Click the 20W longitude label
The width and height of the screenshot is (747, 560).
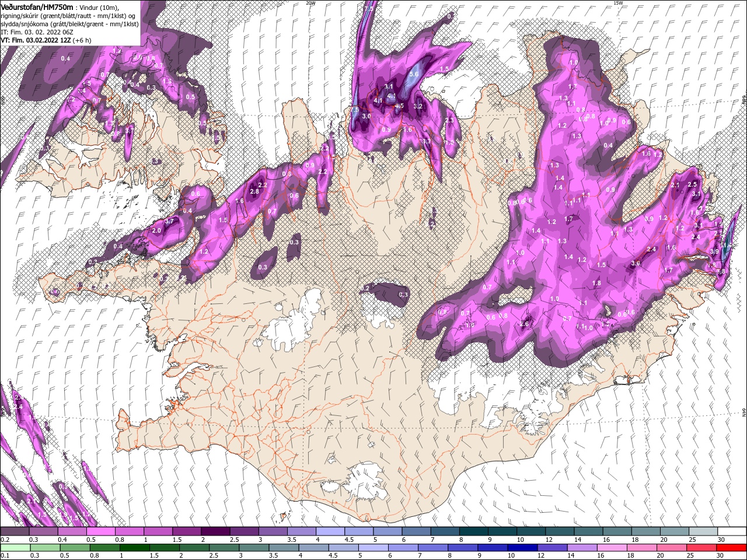310,2
